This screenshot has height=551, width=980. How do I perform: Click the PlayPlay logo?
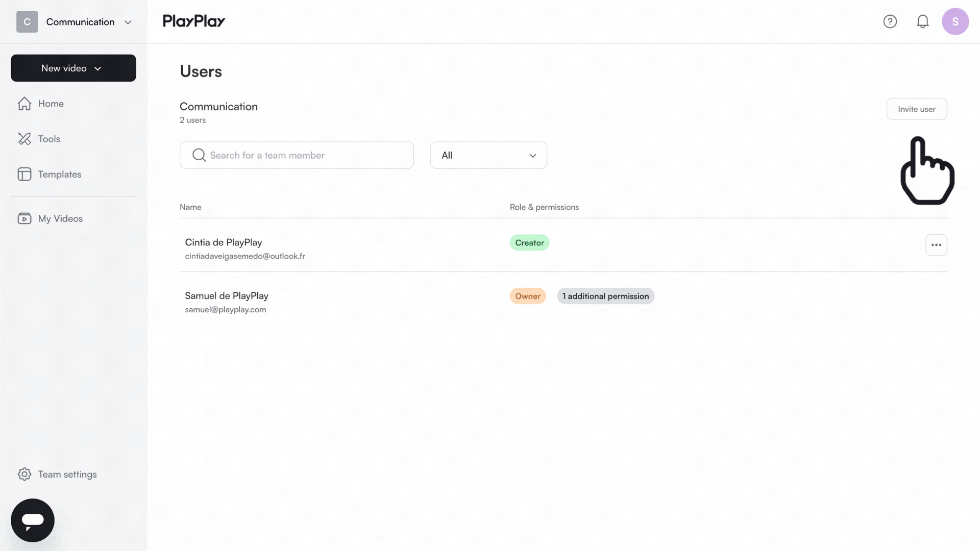tap(194, 21)
